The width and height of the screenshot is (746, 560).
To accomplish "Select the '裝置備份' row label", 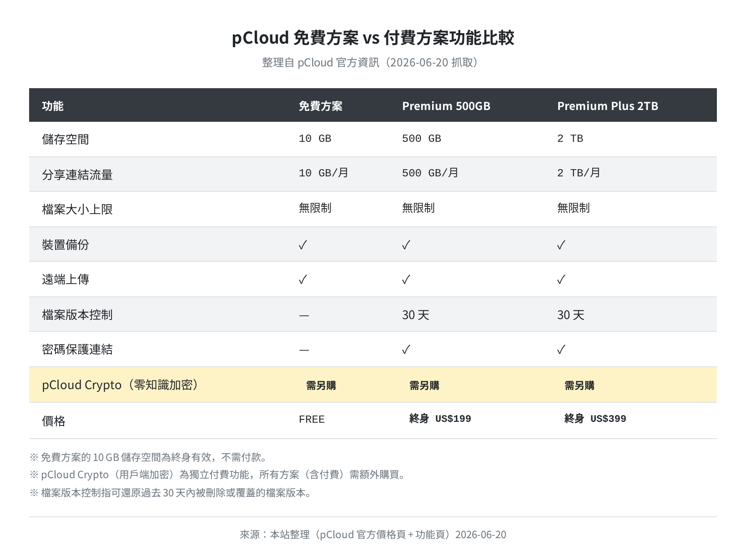I will pos(66,245).
